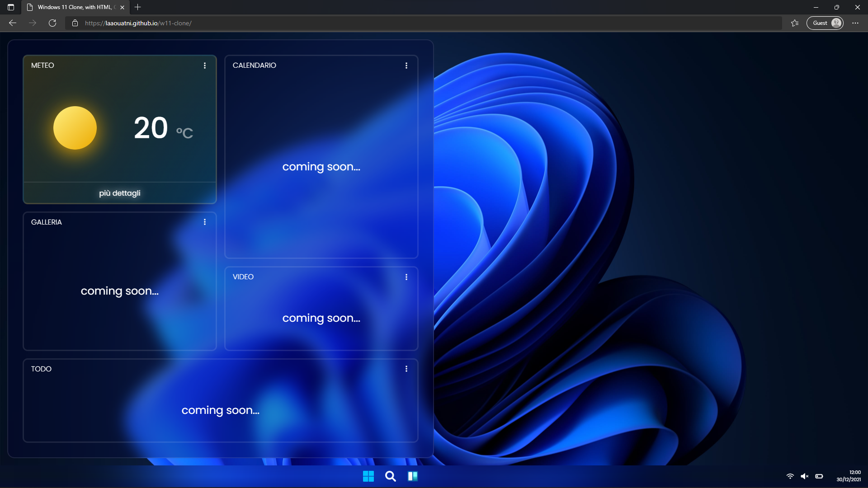Open the METEO widget options menu
Screen dimensions: 868x488
[x=205, y=65]
